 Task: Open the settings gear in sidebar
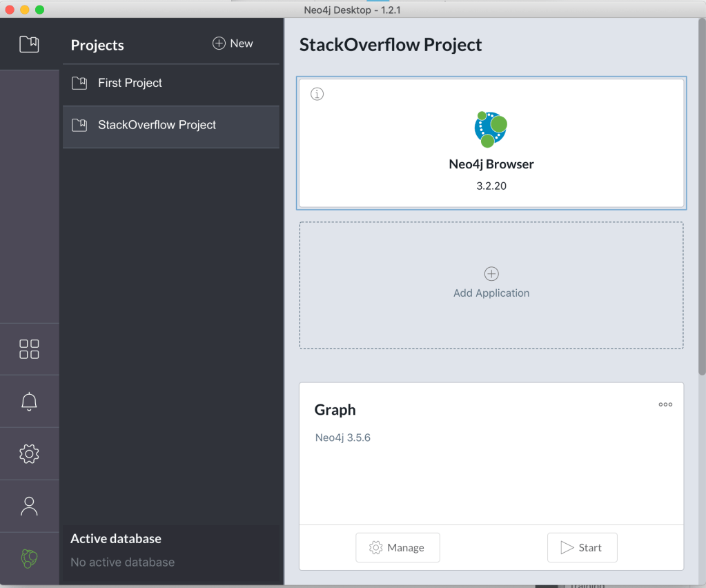click(29, 453)
